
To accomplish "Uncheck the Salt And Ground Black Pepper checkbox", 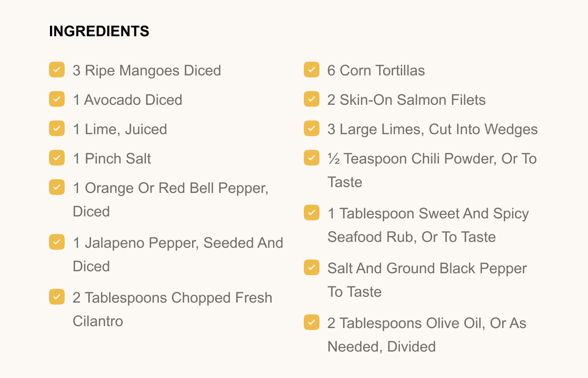I will pyautogui.click(x=312, y=267).
